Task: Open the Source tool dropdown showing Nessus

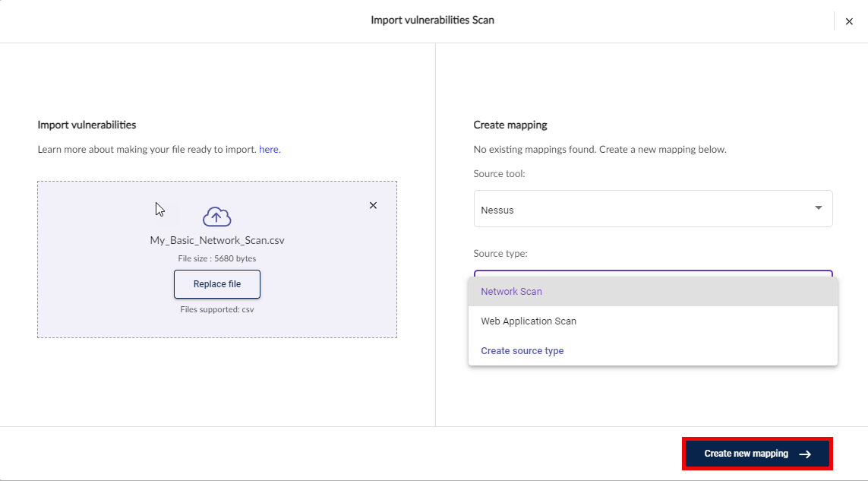Action: point(653,209)
